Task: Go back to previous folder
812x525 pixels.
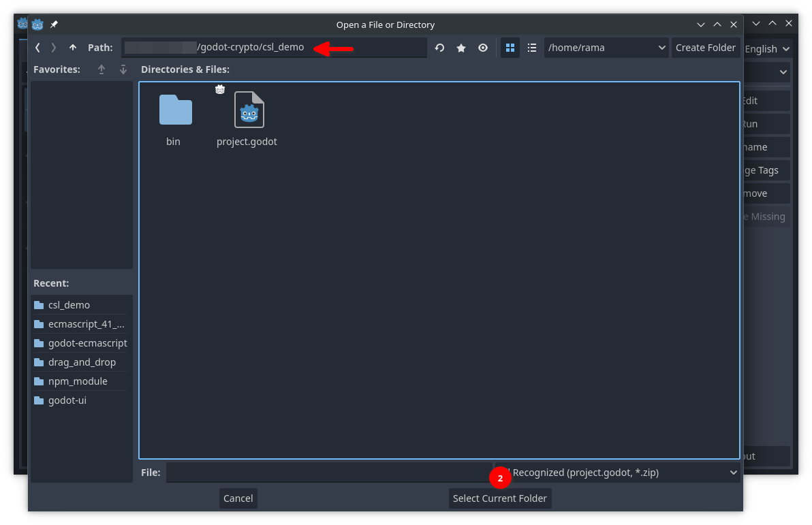Action: 37,48
